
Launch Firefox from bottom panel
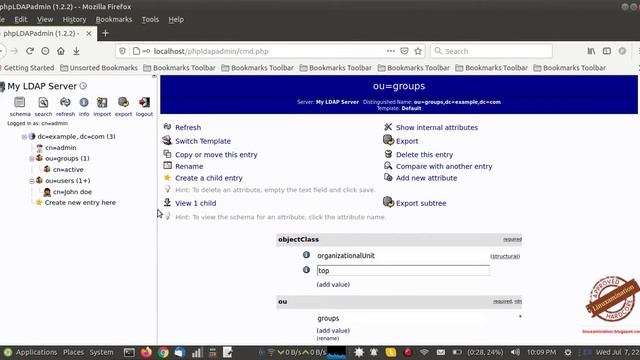(x=146, y=352)
